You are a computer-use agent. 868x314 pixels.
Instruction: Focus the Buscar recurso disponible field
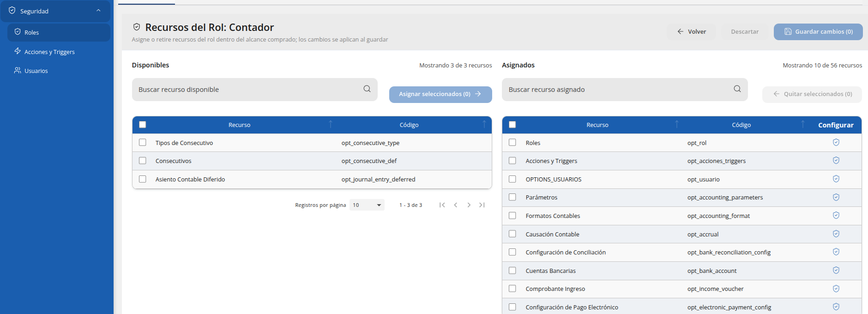(x=255, y=90)
